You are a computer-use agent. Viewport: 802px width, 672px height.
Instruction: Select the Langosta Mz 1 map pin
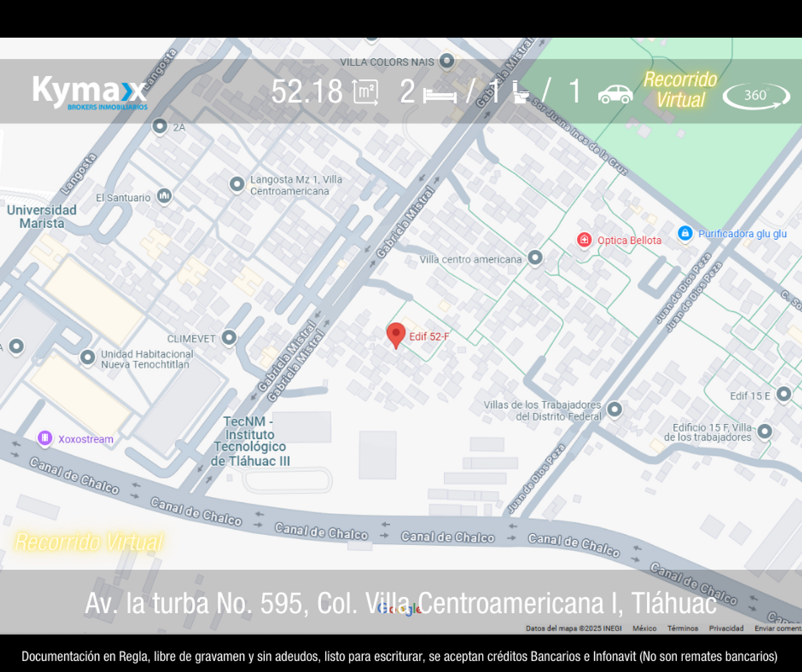pos(237,185)
